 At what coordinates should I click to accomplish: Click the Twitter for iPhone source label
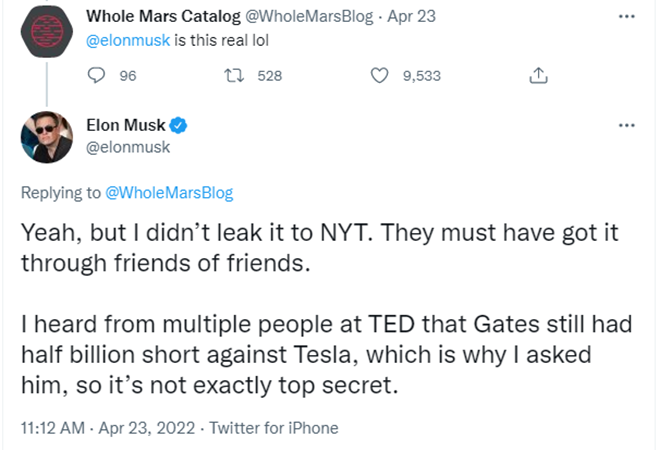click(275, 428)
